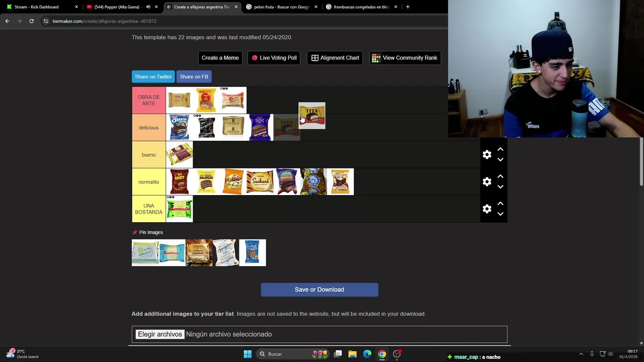Image resolution: width=644 pixels, height=362 pixels.
Task: Open Google Chrome from the taskbar
Action: pyautogui.click(x=382, y=354)
